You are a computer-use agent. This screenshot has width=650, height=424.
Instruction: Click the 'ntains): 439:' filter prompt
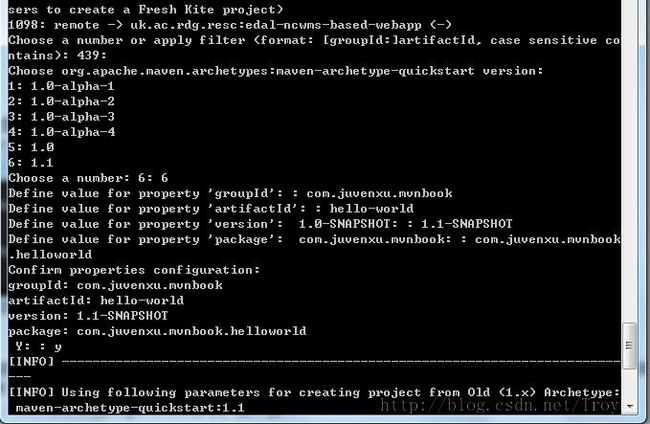pos(57,56)
